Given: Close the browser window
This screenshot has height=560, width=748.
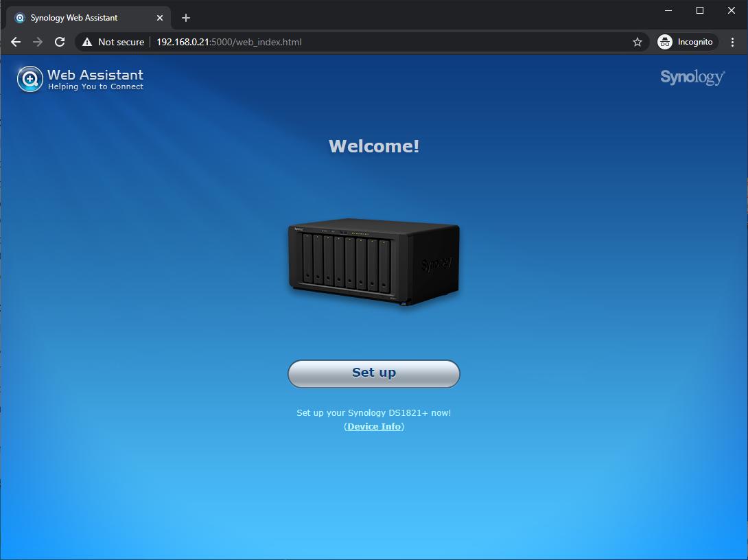Looking at the screenshot, I should click(x=732, y=10).
